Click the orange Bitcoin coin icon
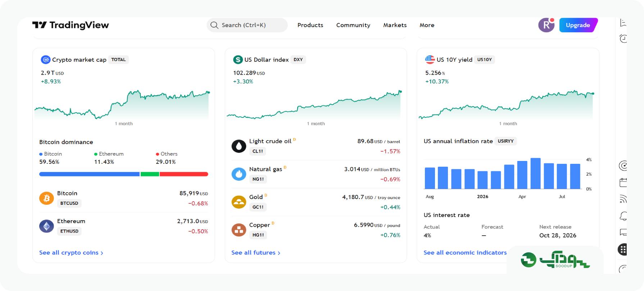 (x=46, y=198)
